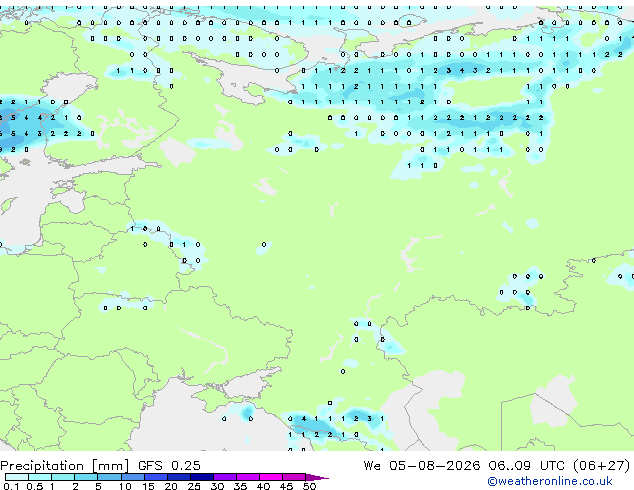This screenshot has width=634, height=490.
Task: Pick the 1–2 mm legend color box
Action: click(x=63, y=477)
